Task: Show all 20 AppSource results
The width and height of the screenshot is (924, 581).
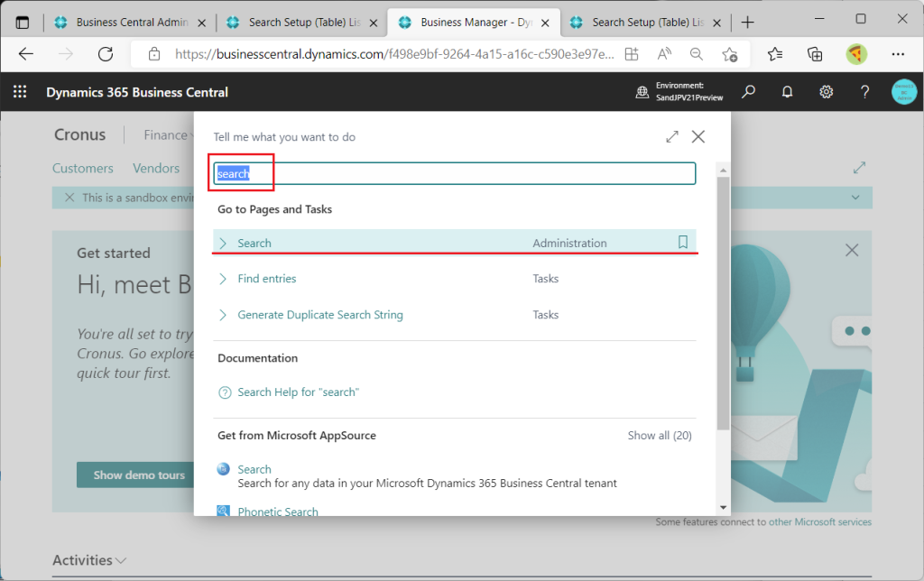Action: [660, 436]
